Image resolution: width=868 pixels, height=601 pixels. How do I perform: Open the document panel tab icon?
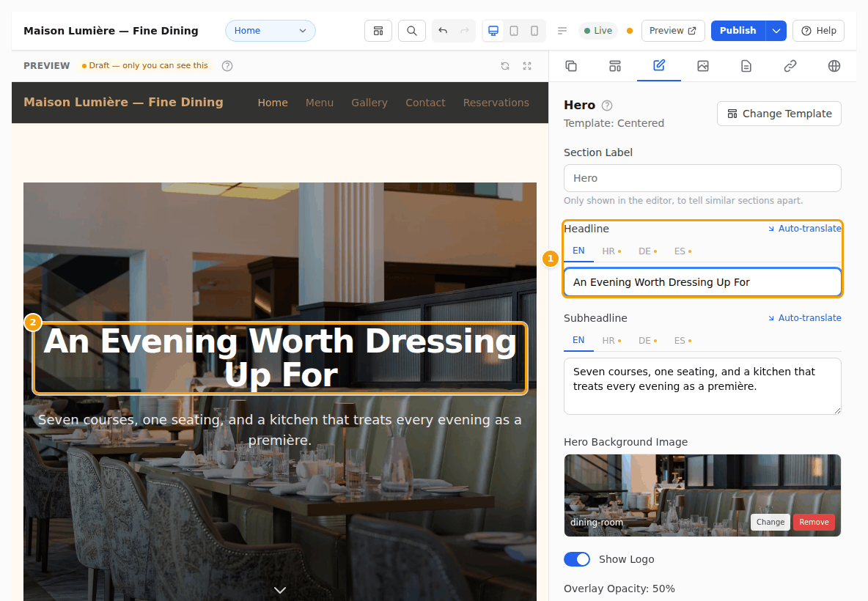coord(746,66)
